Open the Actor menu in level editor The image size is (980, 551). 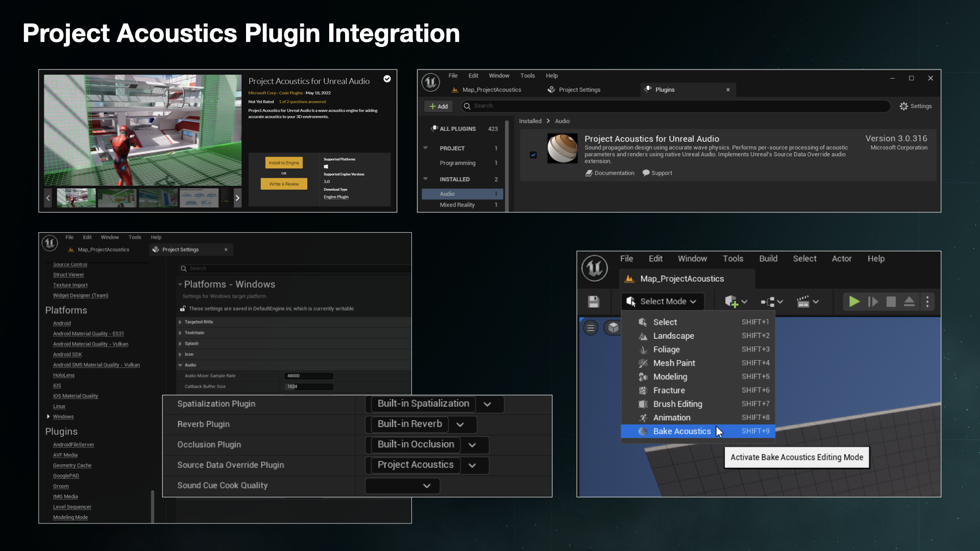coord(842,259)
